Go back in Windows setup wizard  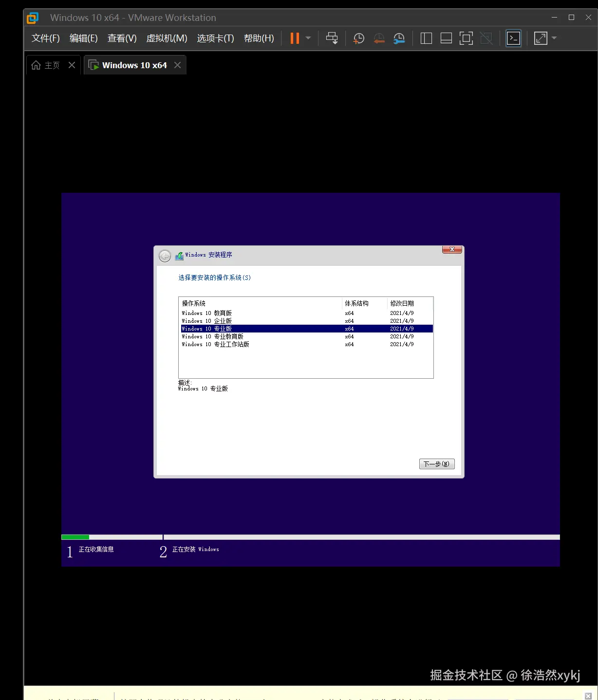[165, 256]
